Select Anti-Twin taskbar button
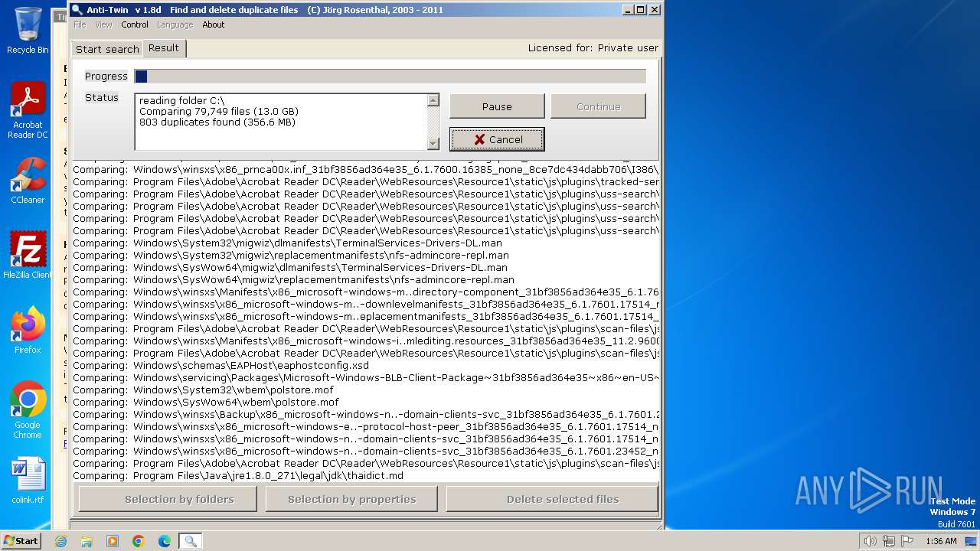 [x=191, y=541]
